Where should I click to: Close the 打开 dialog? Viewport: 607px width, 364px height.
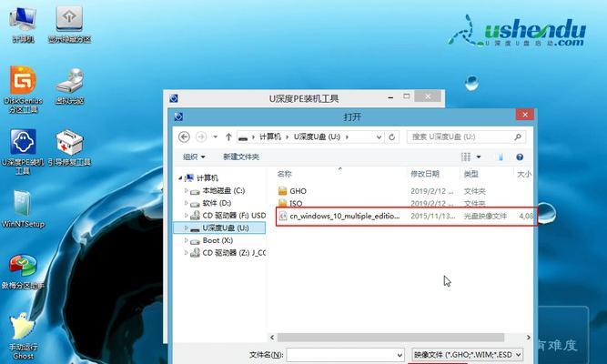coord(525,115)
